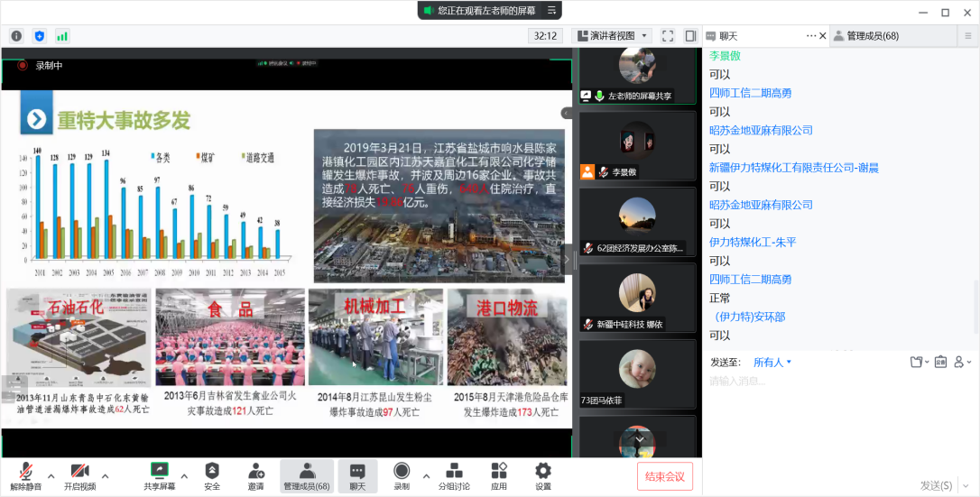Select the 聊天 tab in side panel
This screenshot has height=497, width=980.
tap(729, 36)
